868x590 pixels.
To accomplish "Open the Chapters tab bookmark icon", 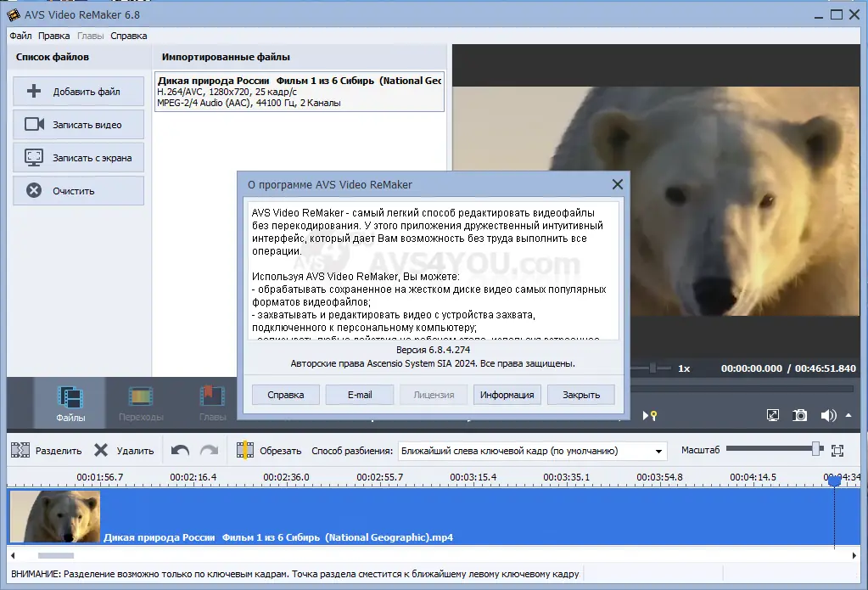I will pyautogui.click(x=212, y=396).
